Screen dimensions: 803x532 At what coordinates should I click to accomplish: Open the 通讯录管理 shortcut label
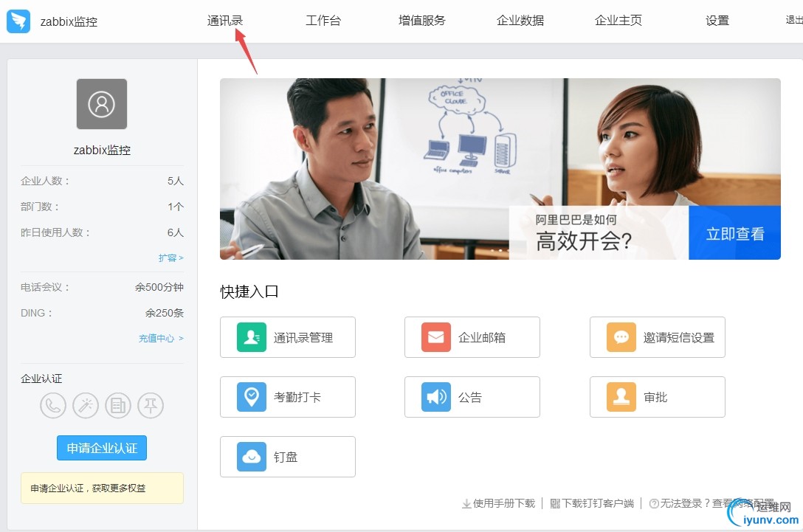pos(303,337)
